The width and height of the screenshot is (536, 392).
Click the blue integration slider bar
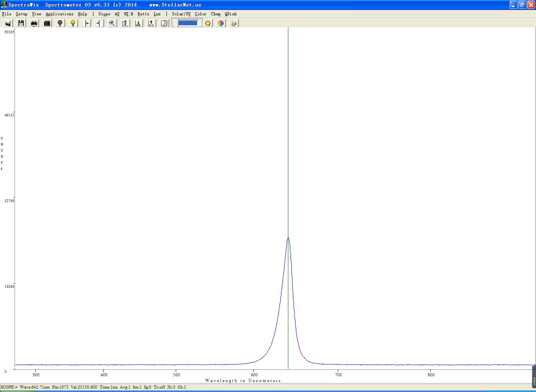pos(188,23)
